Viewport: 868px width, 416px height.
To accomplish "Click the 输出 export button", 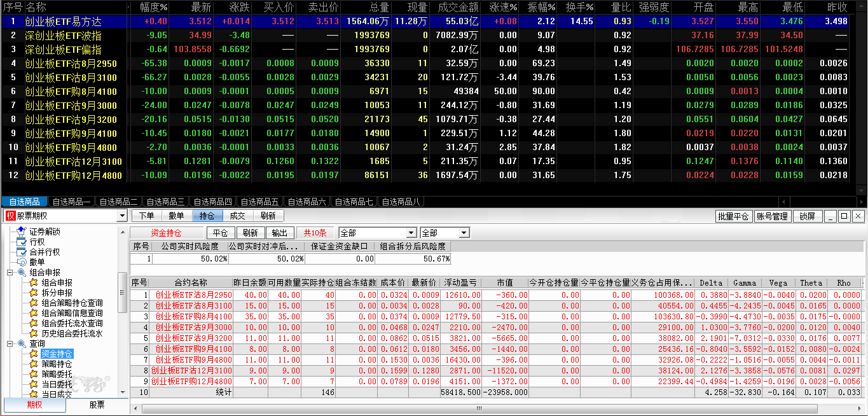I will (x=279, y=233).
